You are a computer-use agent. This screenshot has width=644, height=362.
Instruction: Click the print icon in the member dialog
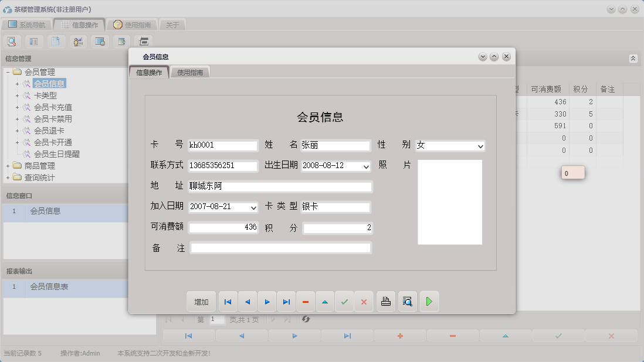(x=385, y=301)
